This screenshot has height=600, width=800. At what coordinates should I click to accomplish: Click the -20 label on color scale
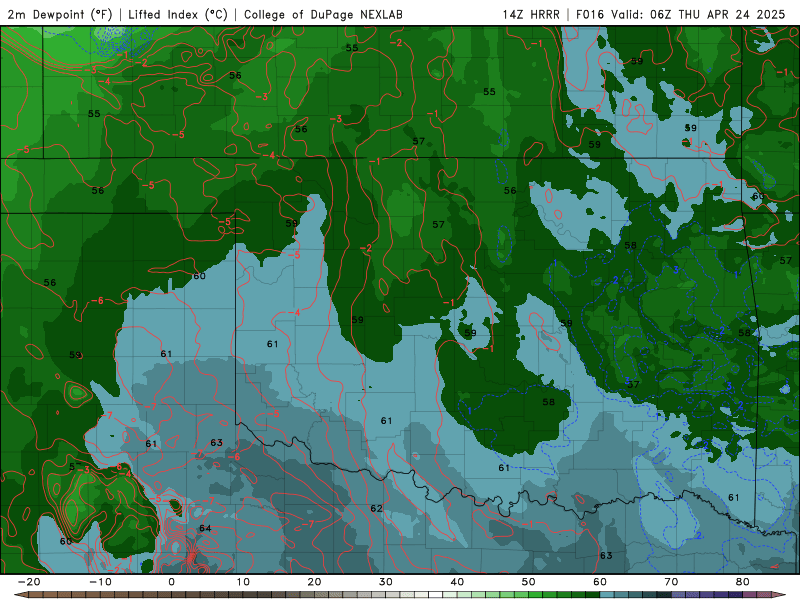(x=29, y=582)
